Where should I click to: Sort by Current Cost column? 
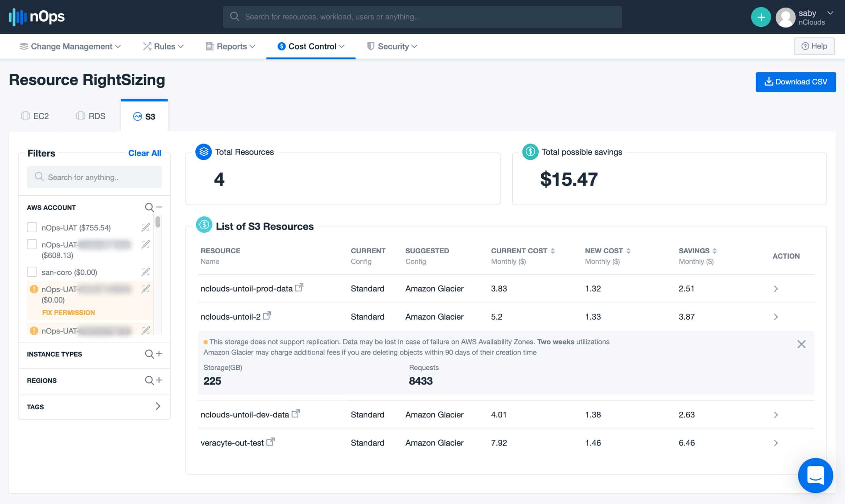click(553, 251)
